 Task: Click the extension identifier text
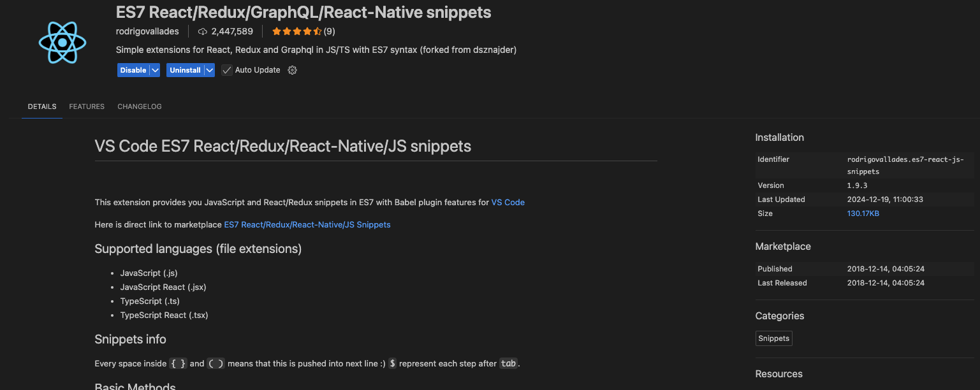(905, 165)
